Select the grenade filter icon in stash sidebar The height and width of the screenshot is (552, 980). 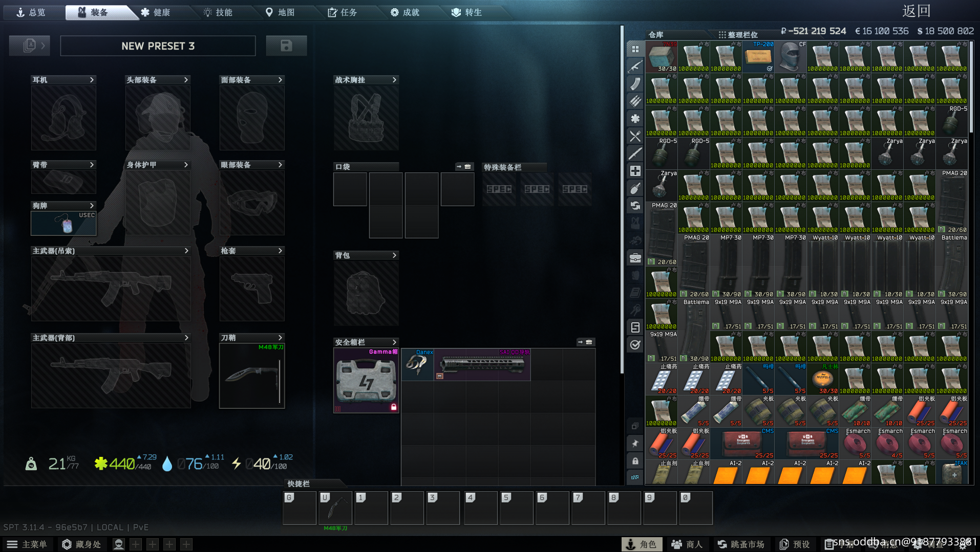635,188
